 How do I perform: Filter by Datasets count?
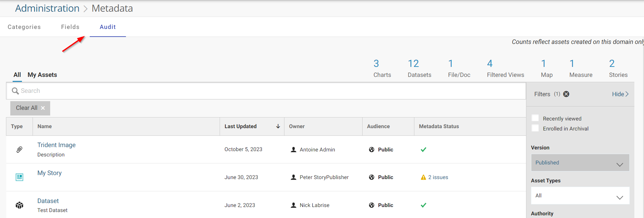click(x=419, y=69)
